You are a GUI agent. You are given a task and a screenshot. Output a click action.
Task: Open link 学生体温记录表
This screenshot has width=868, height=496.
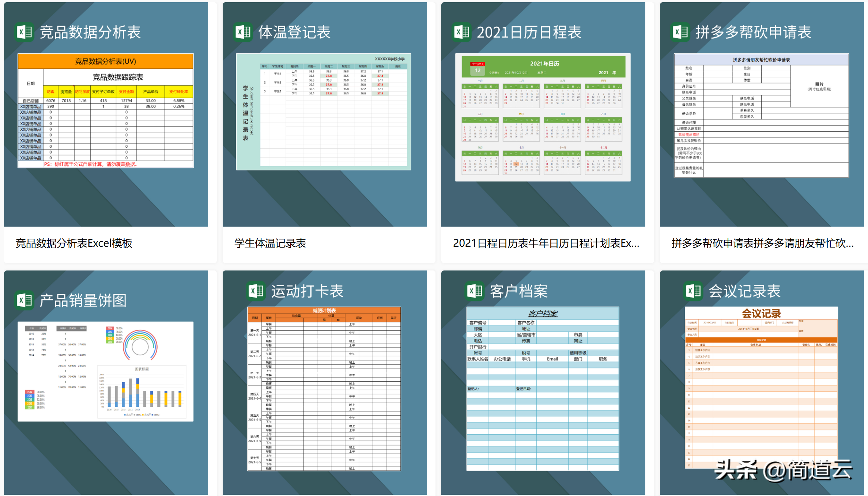pyautogui.click(x=270, y=243)
